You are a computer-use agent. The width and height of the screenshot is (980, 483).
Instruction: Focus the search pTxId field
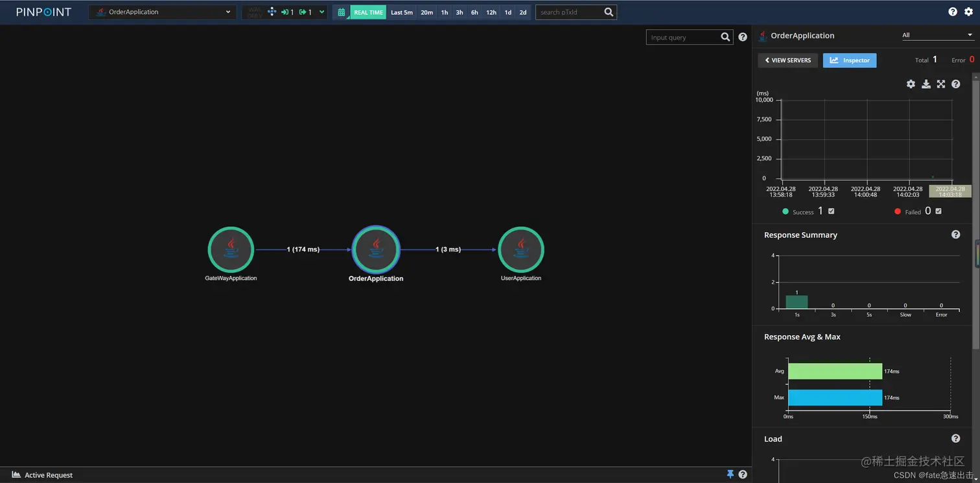(568, 12)
